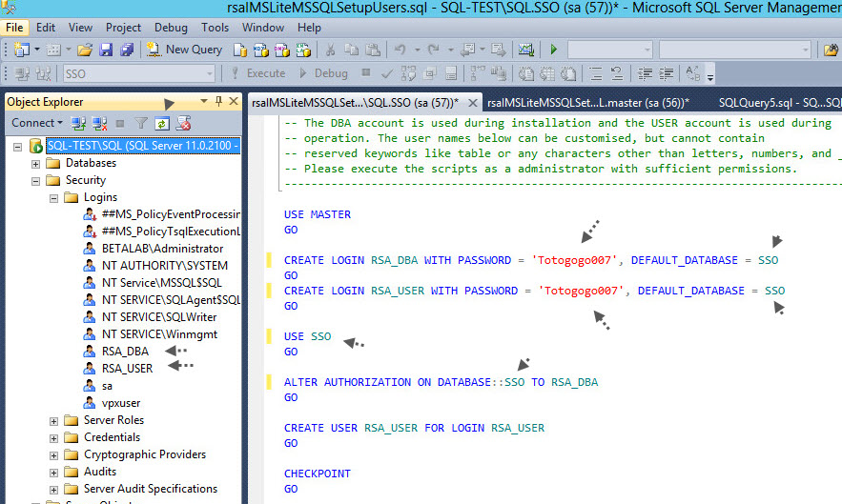The image size is (842, 504).
Task: Expand the Cryptographic Providers folder
Action: tap(53, 455)
